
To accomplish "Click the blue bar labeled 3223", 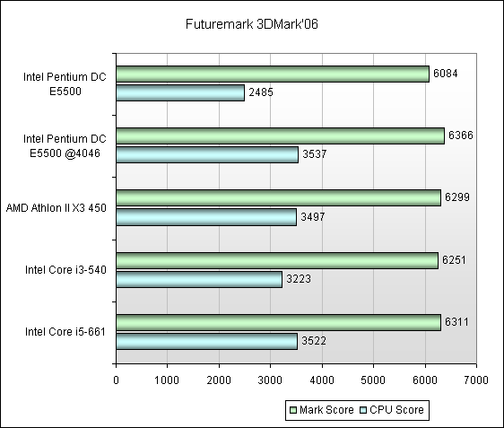I will coord(199,279).
